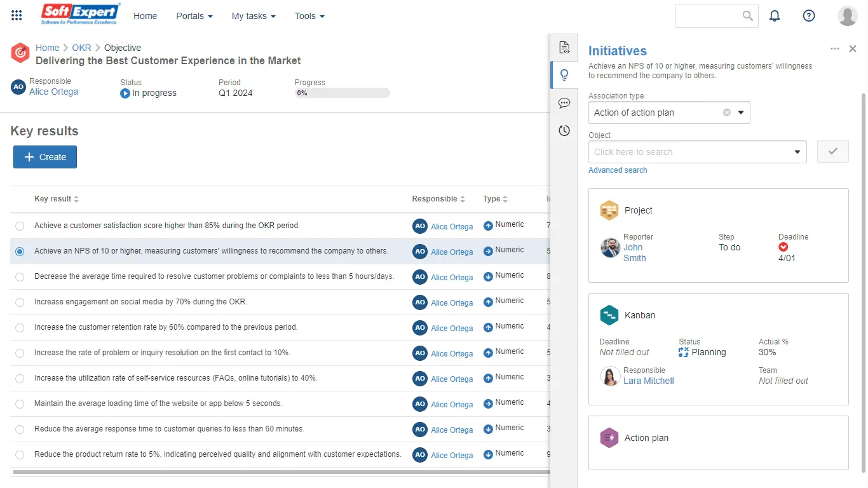The height and width of the screenshot is (488, 868).
Task: Select radio for product return rate result
Action: tap(20, 455)
